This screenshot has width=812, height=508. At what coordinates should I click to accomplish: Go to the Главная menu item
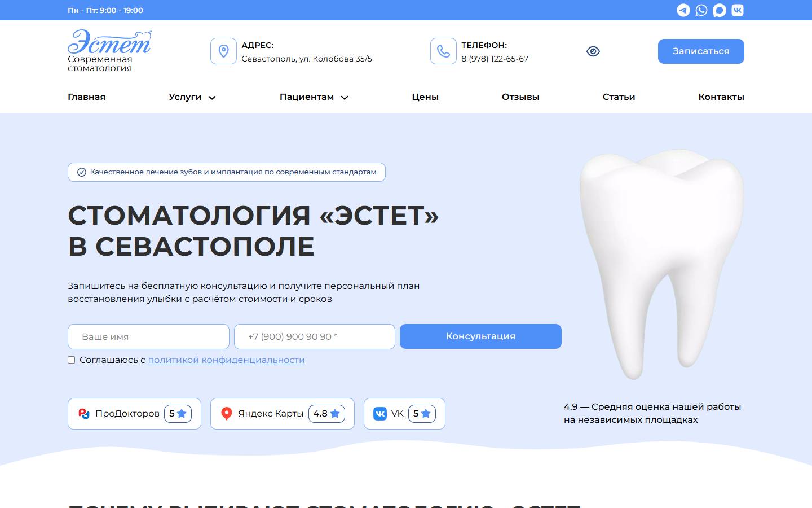click(86, 97)
